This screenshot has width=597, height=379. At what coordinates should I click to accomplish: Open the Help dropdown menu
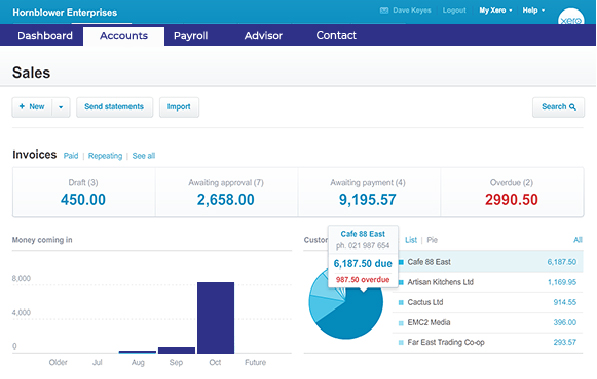click(x=534, y=10)
